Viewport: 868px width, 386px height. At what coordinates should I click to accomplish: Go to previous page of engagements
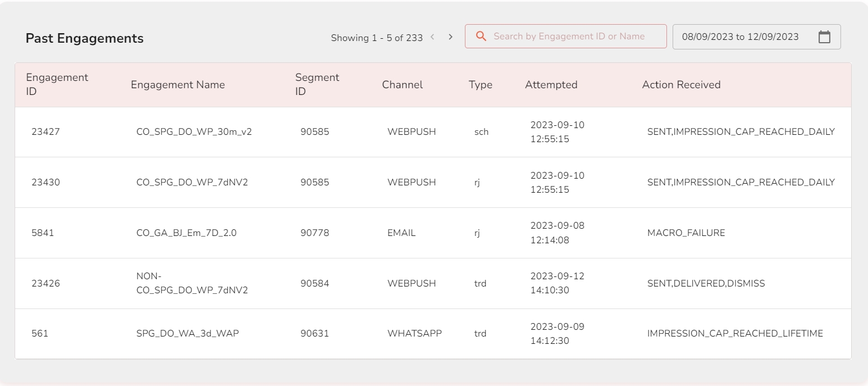pos(432,37)
